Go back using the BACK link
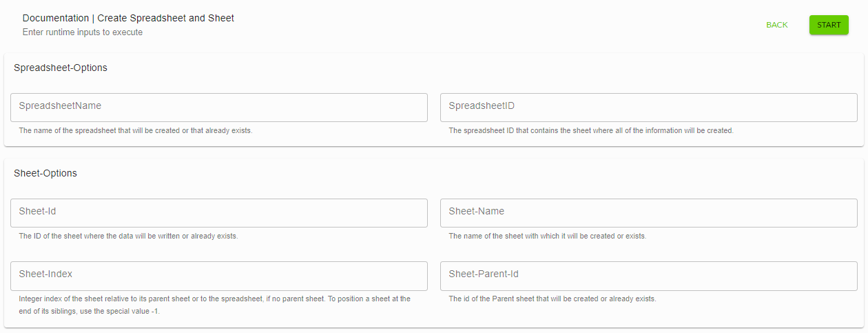Image resolution: width=868 pixels, height=333 pixels. pos(776,25)
